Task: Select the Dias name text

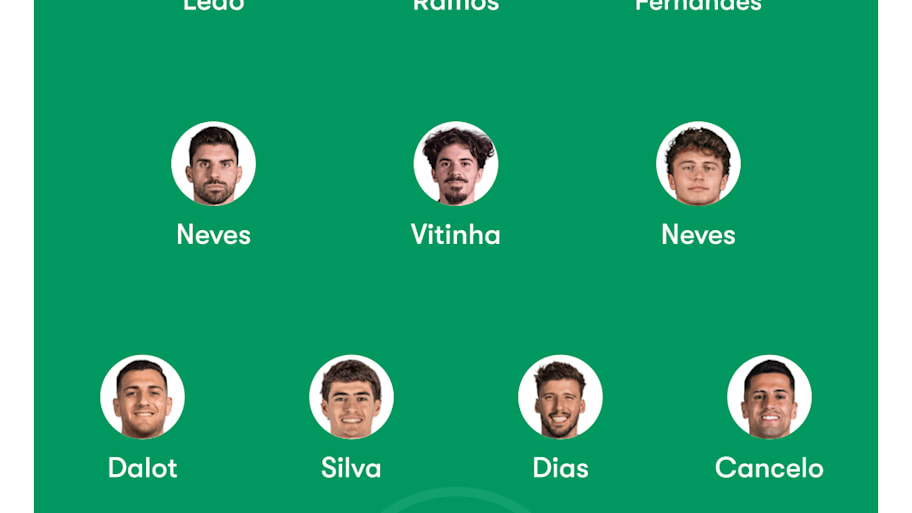Action: click(560, 468)
